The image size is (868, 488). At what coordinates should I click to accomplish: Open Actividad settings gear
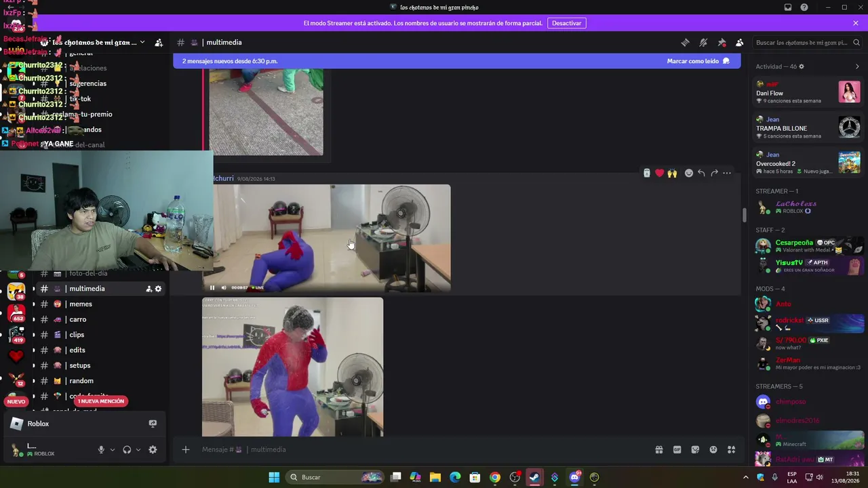coord(801,66)
